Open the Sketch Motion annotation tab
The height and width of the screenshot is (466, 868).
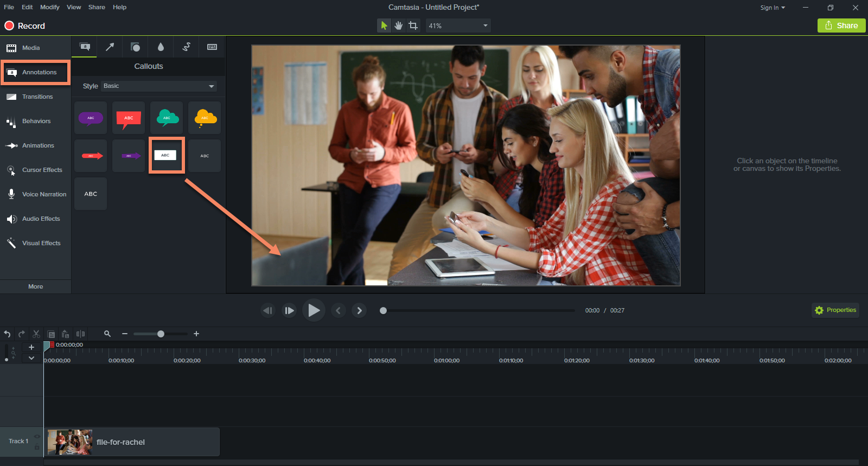[x=186, y=47]
